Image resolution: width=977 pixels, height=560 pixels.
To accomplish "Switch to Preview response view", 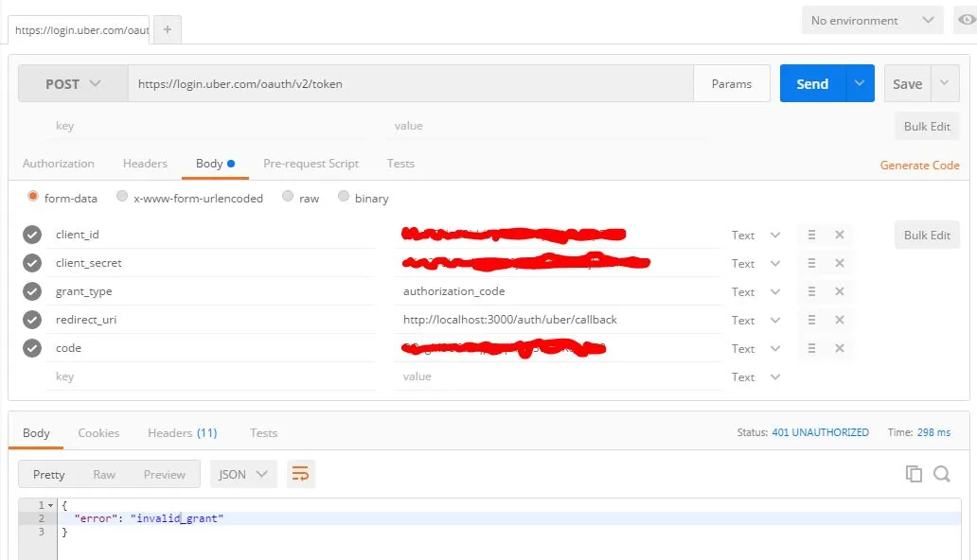I will click(x=165, y=474).
